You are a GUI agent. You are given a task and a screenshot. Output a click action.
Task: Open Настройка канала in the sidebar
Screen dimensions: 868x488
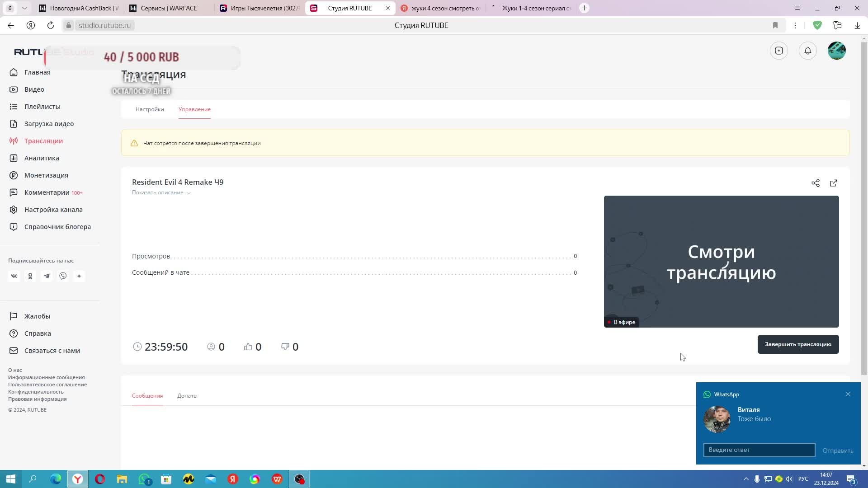tap(46, 210)
